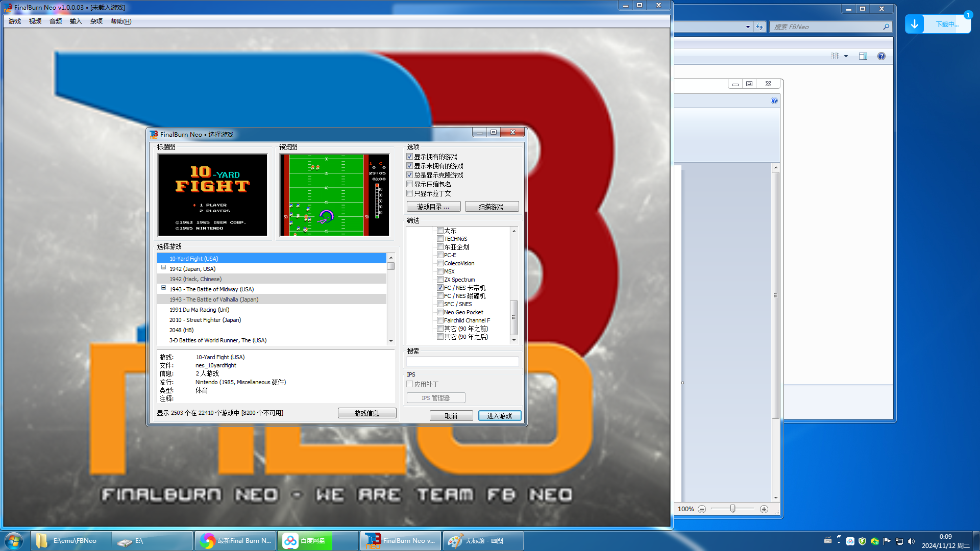The height and width of the screenshot is (551, 980).
Task: Open the 输入 menu
Action: coord(76,21)
